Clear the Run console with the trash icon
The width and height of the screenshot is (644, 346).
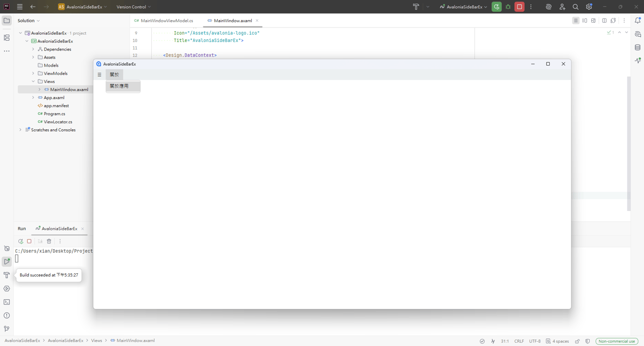[49, 241]
